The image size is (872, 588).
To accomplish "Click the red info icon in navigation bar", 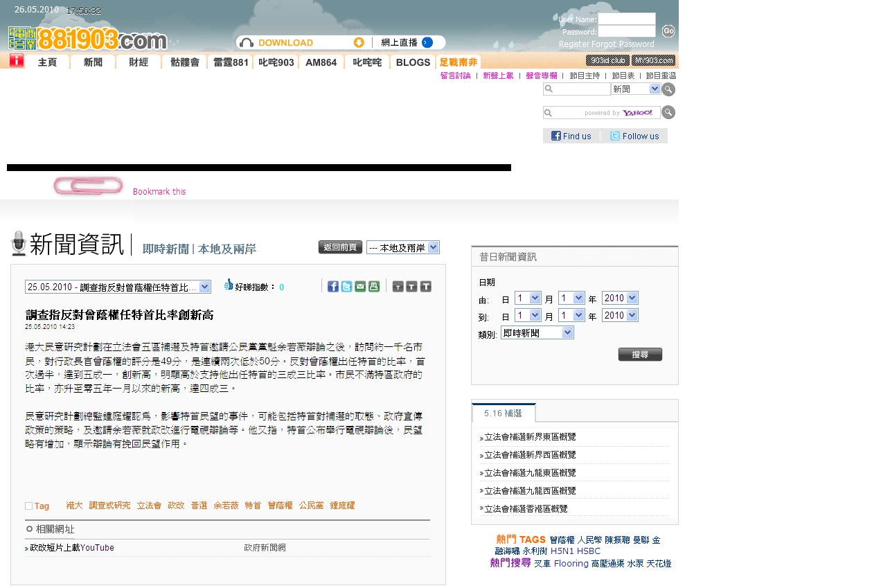I will (17, 61).
